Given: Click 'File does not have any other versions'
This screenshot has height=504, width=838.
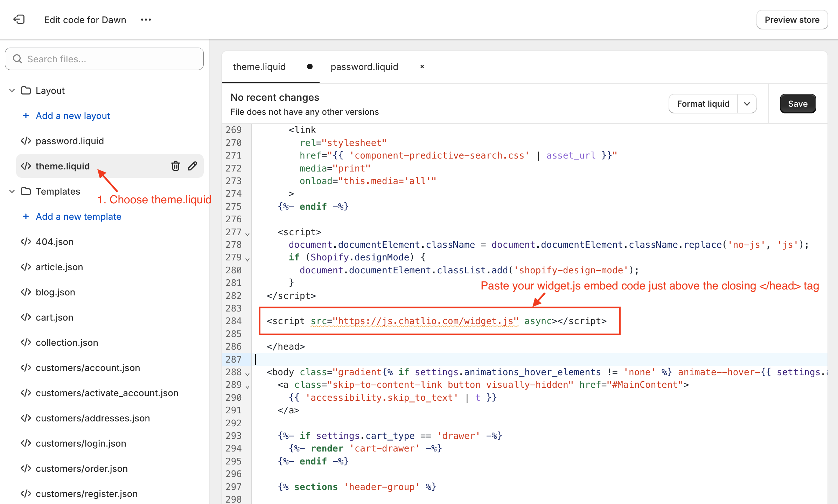Looking at the screenshot, I should pyautogui.click(x=305, y=112).
